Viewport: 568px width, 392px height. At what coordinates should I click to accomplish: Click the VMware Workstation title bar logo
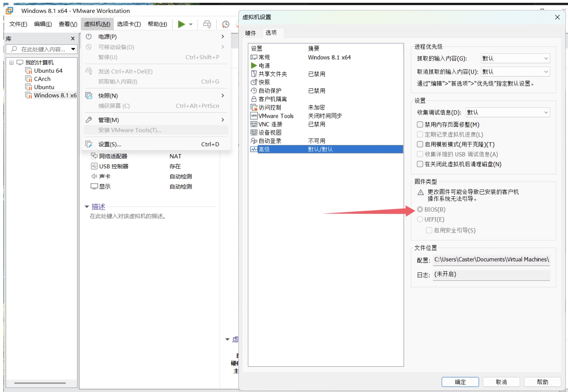(9, 11)
